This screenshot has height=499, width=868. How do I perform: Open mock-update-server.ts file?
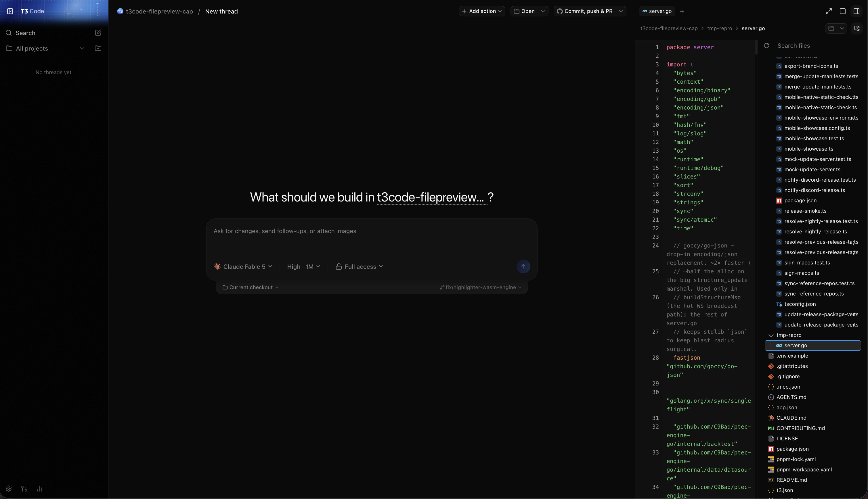pos(813,170)
